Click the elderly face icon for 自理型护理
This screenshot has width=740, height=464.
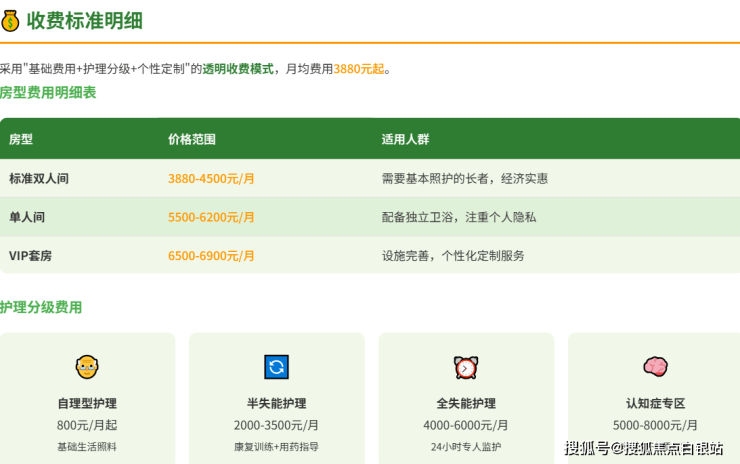(87, 367)
